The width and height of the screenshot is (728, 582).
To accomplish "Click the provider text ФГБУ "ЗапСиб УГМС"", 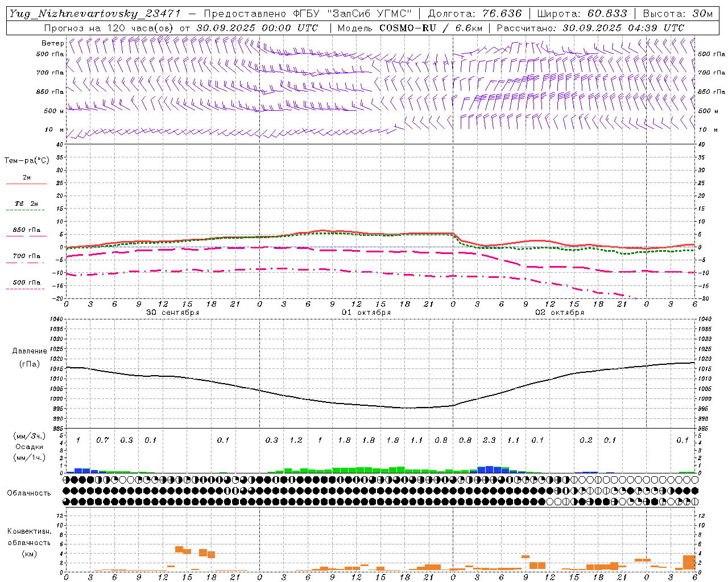I will coord(352,14).
